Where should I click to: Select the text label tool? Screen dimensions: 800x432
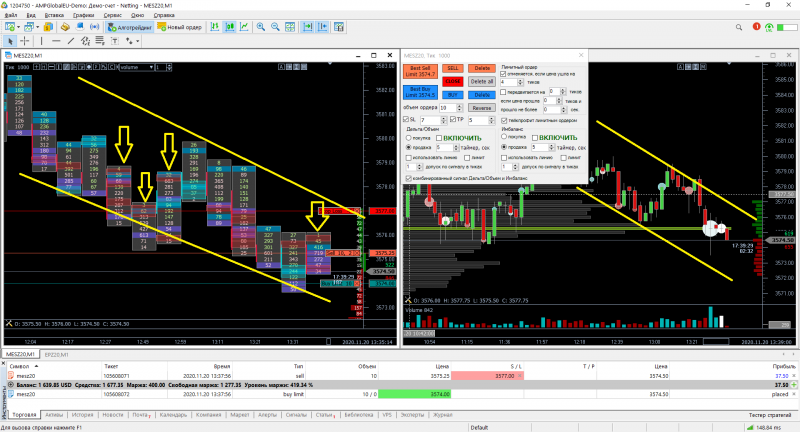(115, 41)
